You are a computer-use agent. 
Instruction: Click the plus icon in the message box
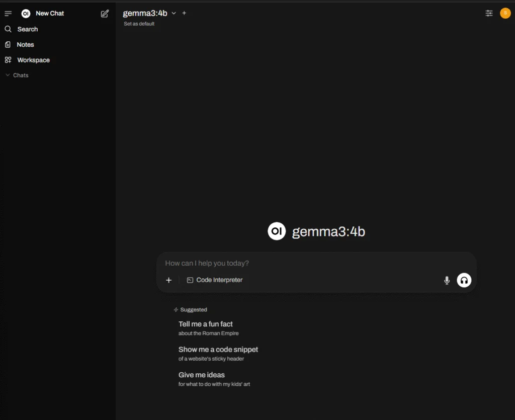click(x=169, y=280)
